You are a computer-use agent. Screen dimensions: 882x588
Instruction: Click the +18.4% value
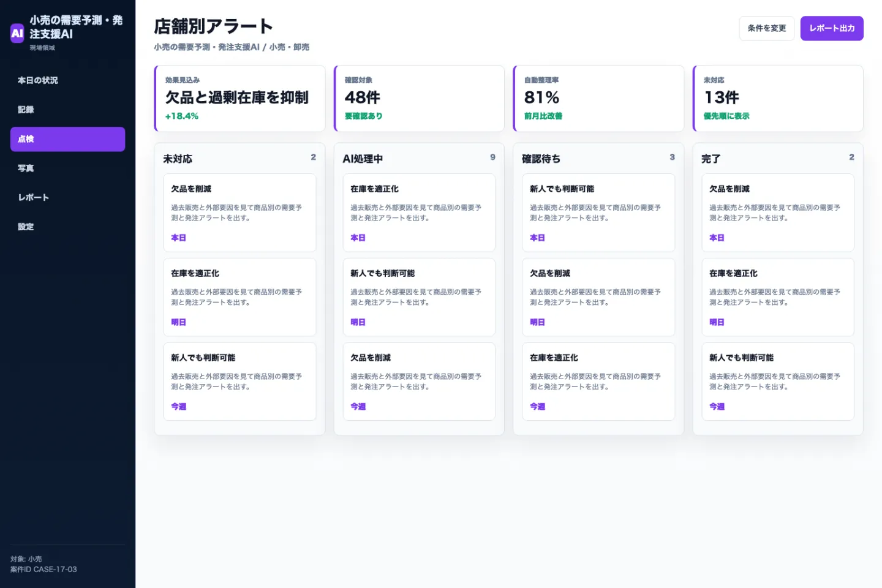click(x=182, y=116)
